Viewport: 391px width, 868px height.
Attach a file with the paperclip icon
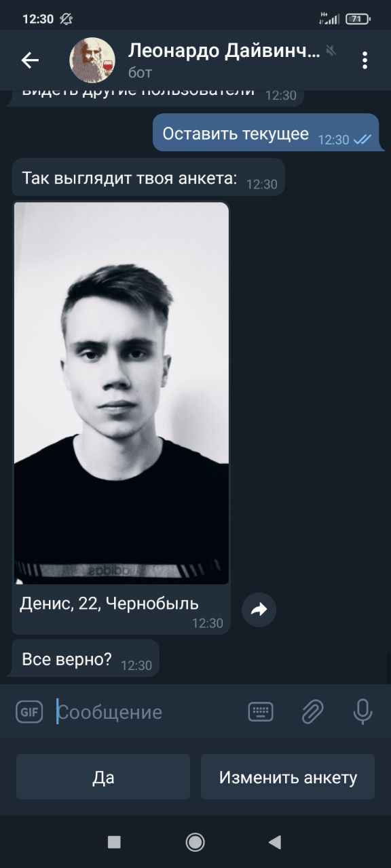point(312,712)
